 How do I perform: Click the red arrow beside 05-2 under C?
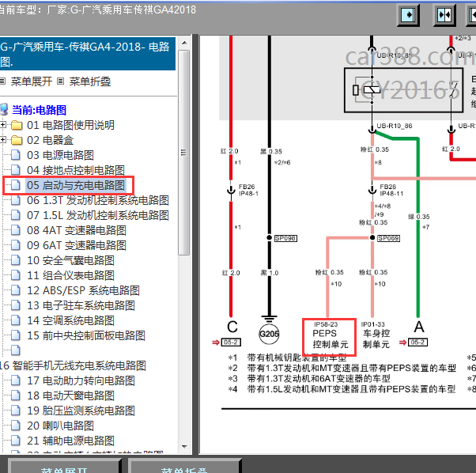click(x=216, y=342)
